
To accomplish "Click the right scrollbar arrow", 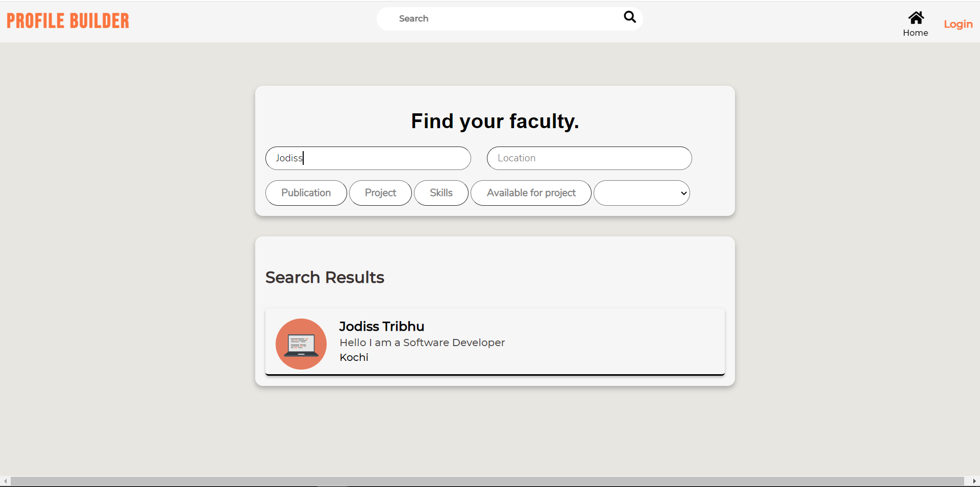I will [x=976, y=480].
